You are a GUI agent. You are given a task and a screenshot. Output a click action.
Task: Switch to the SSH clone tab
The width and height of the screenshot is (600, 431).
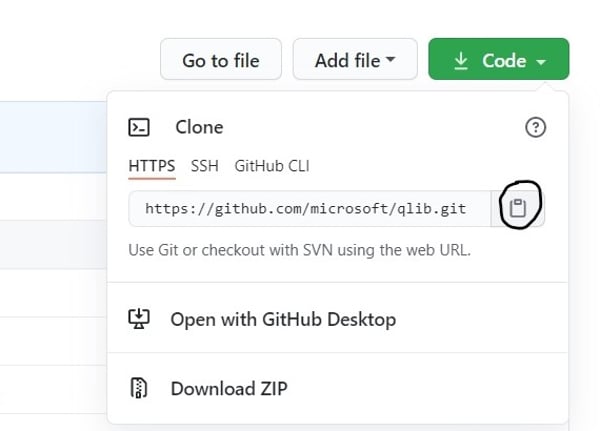(x=205, y=165)
